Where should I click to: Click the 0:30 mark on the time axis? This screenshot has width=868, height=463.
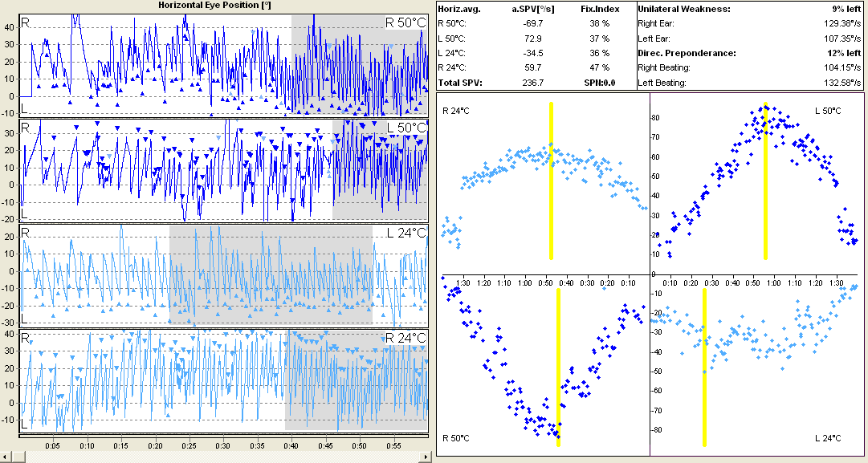point(222,445)
